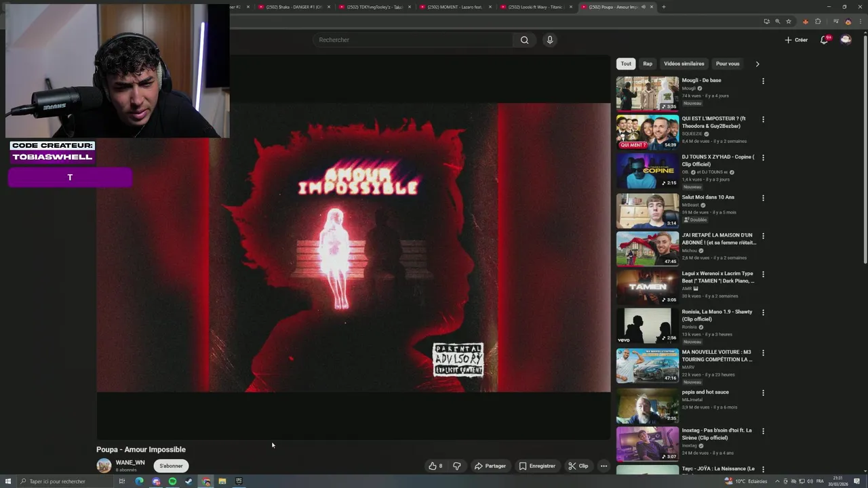
Task: Click the Amour Impossible video player
Action: coord(353,247)
